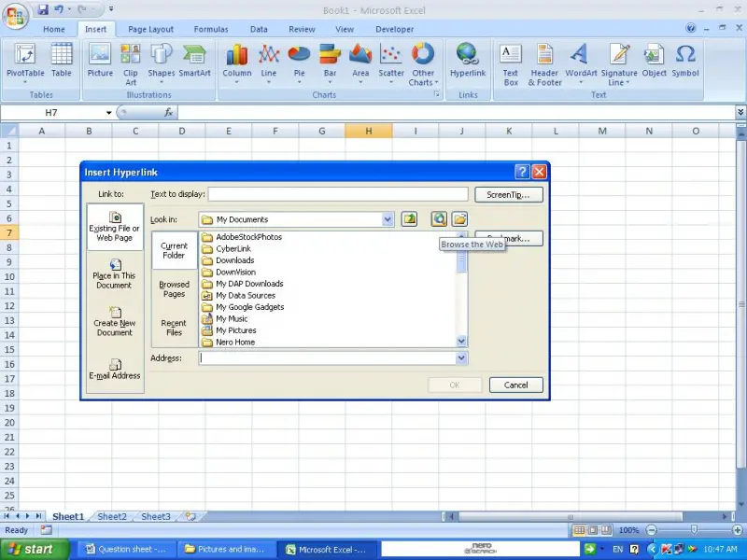Zoom out with the minus button
Image resolution: width=747 pixels, height=560 pixels.
click(x=651, y=530)
